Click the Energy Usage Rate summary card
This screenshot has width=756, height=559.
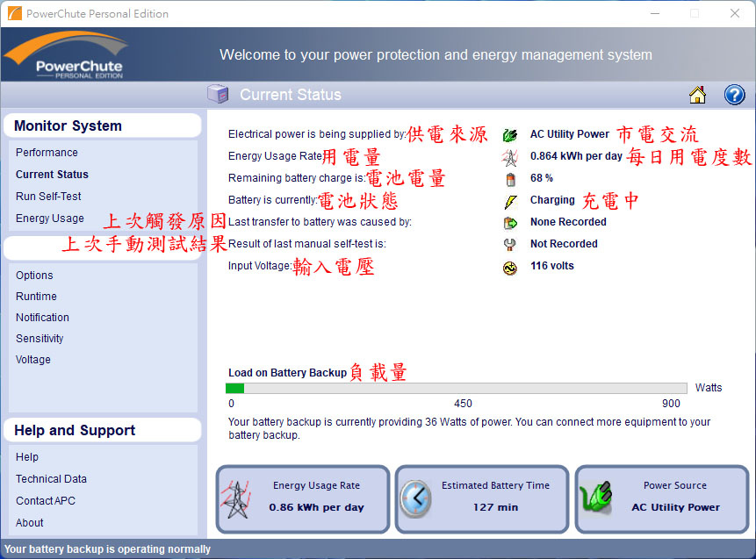(303, 499)
